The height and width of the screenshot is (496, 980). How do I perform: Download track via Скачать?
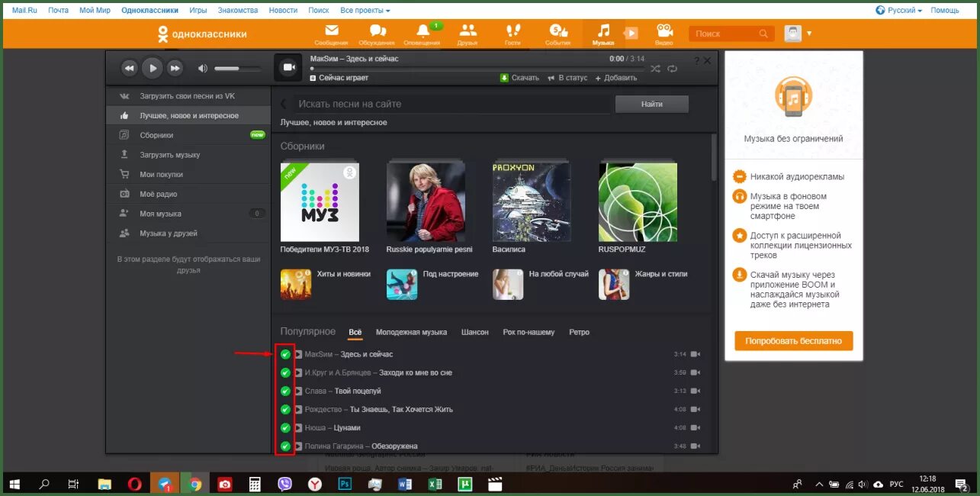click(519, 78)
